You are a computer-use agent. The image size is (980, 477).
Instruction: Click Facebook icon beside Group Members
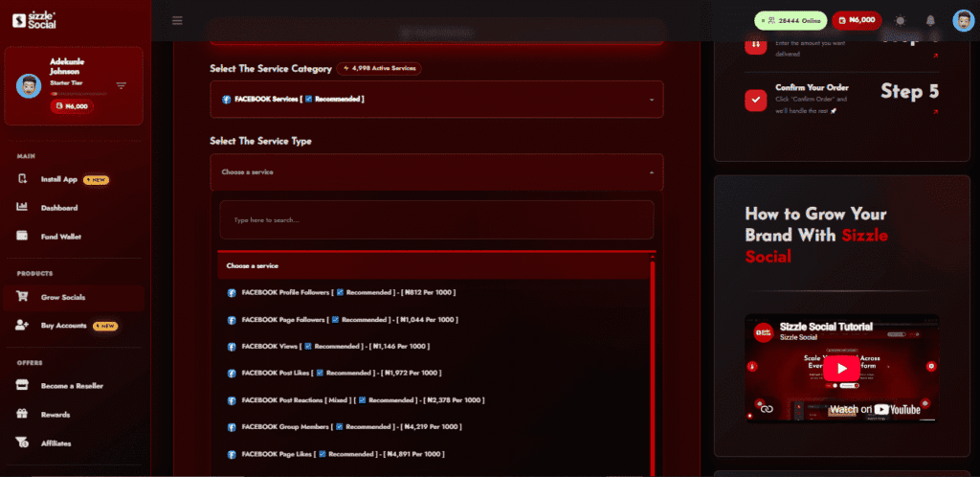click(x=232, y=427)
